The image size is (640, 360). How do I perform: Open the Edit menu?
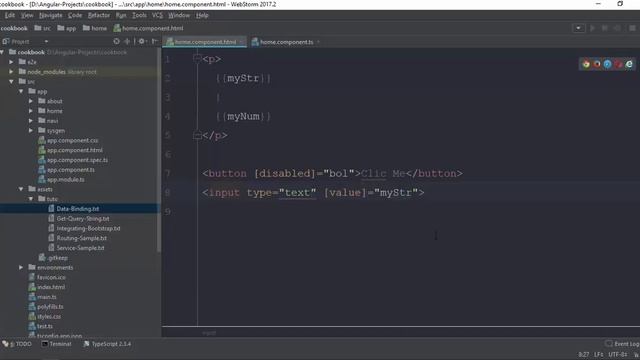tap(10, 15)
